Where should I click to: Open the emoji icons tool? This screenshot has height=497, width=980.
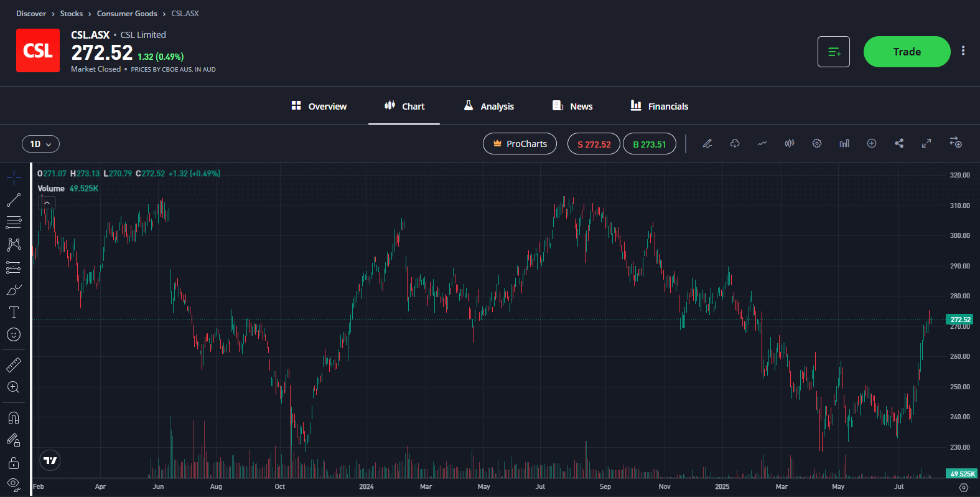(14, 334)
